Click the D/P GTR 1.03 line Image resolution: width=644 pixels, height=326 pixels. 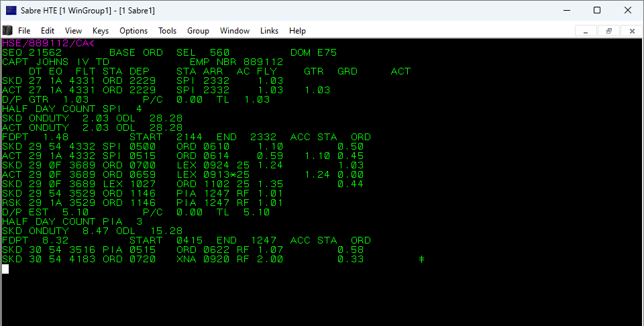coord(136,100)
